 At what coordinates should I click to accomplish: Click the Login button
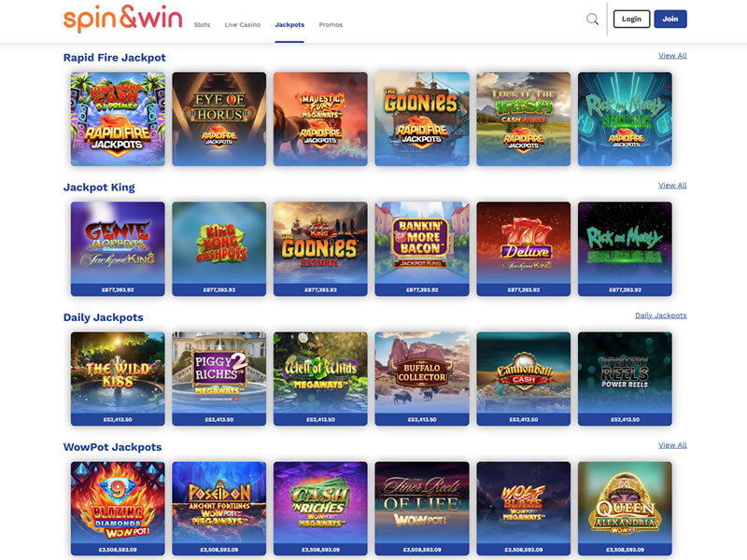631,19
